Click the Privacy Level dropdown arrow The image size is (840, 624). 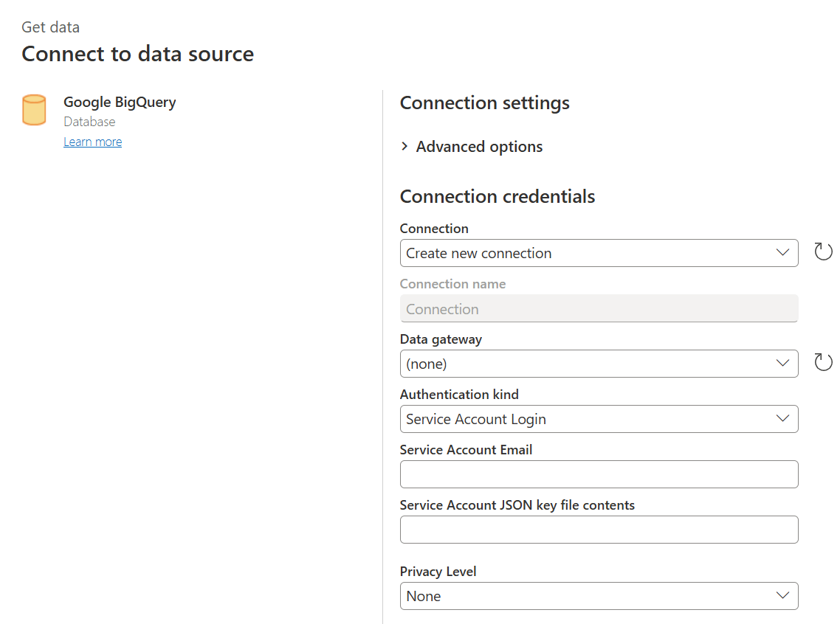[x=783, y=596]
